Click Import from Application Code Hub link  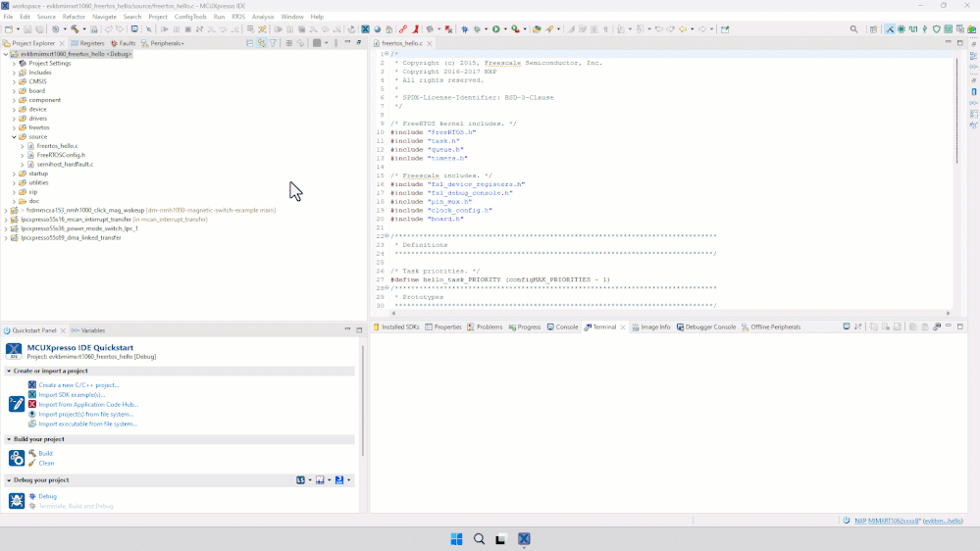(88, 404)
